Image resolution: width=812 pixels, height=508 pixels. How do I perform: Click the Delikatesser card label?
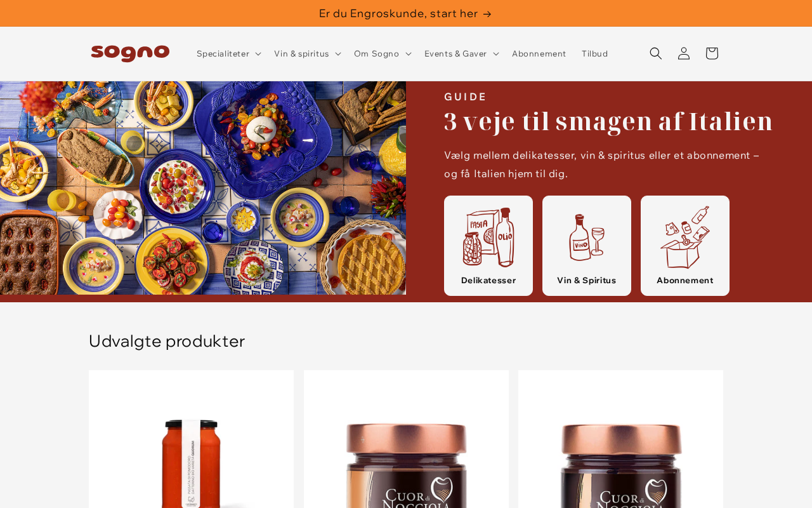coord(488,280)
